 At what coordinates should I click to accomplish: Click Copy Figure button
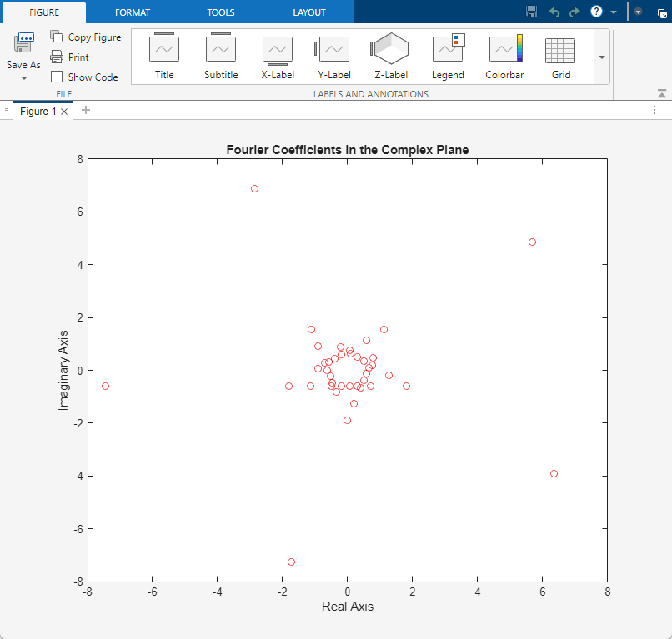click(x=86, y=37)
